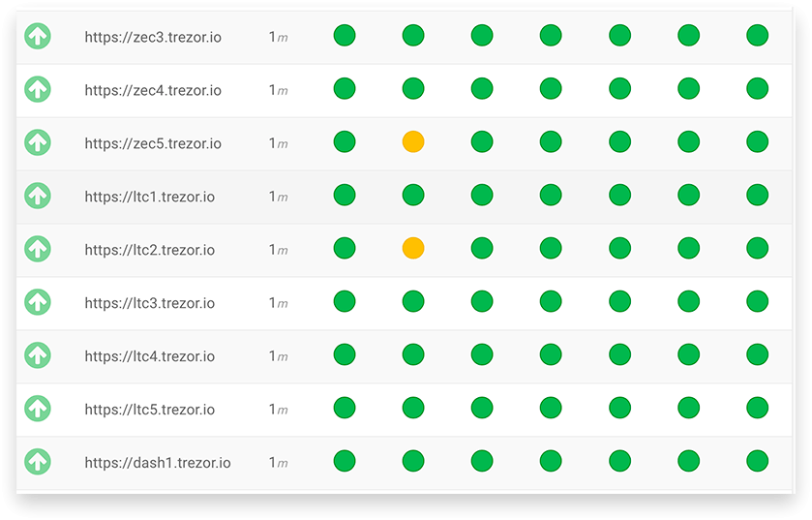Click the up-arrow status icon for zec4.trezor.io
Viewport: 812px width, 520px height.
(x=38, y=89)
